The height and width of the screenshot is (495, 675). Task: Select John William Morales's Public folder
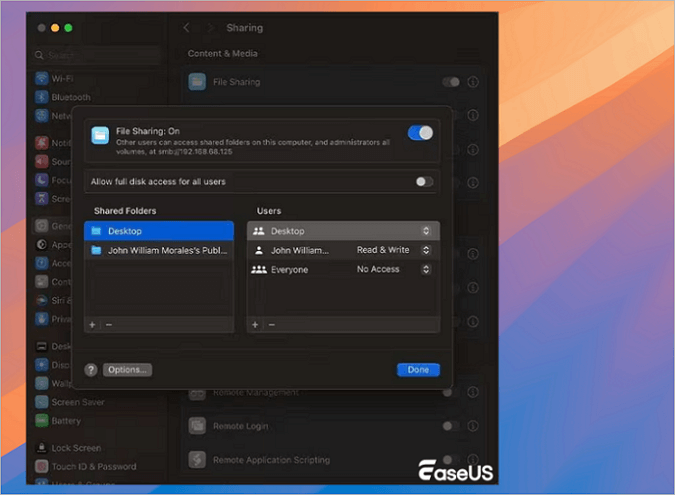pyautogui.click(x=160, y=250)
